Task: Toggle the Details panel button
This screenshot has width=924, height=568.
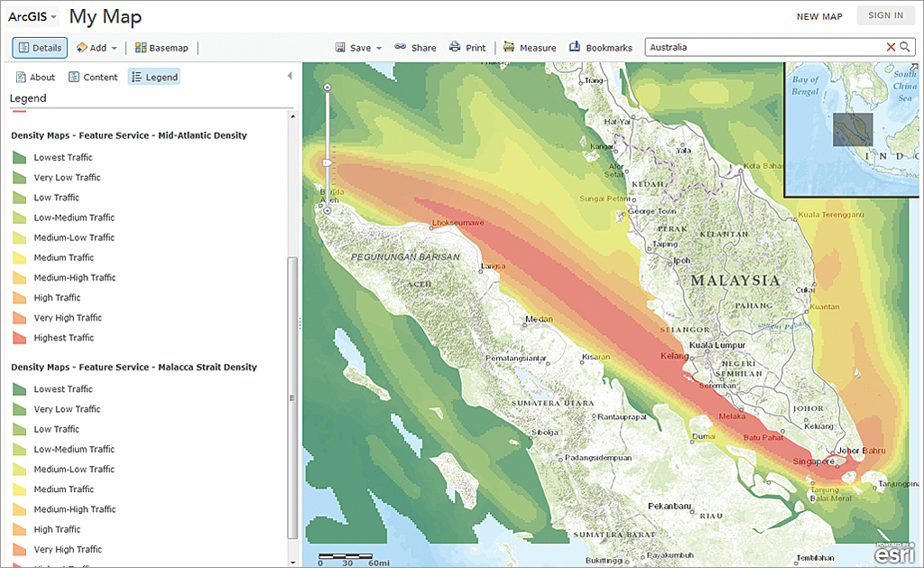Action: [40, 48]
